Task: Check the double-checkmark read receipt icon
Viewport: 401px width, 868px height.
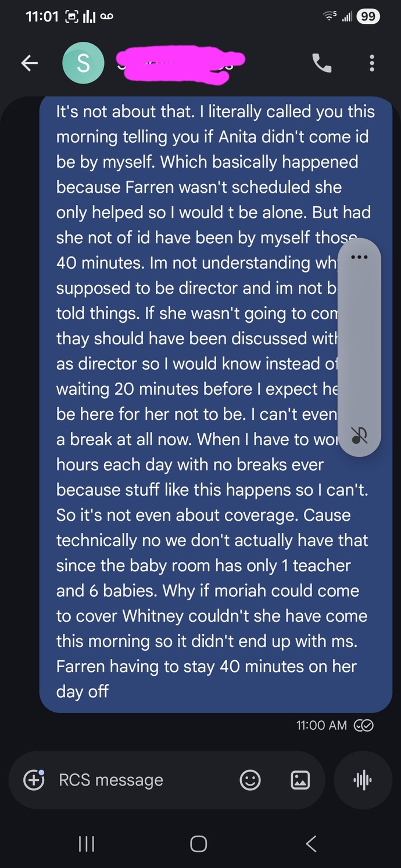Action: pyautogui.click(x=364, y=725)
